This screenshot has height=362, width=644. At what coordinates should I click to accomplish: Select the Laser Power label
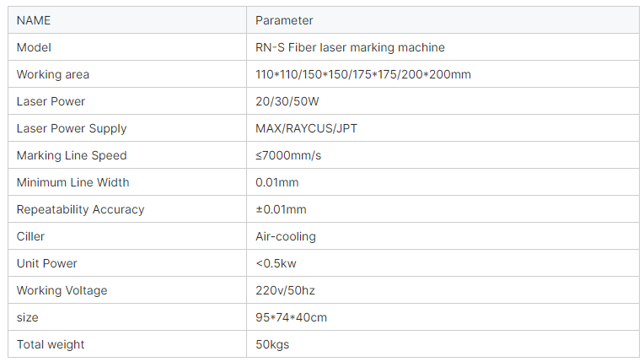[51, 101]
